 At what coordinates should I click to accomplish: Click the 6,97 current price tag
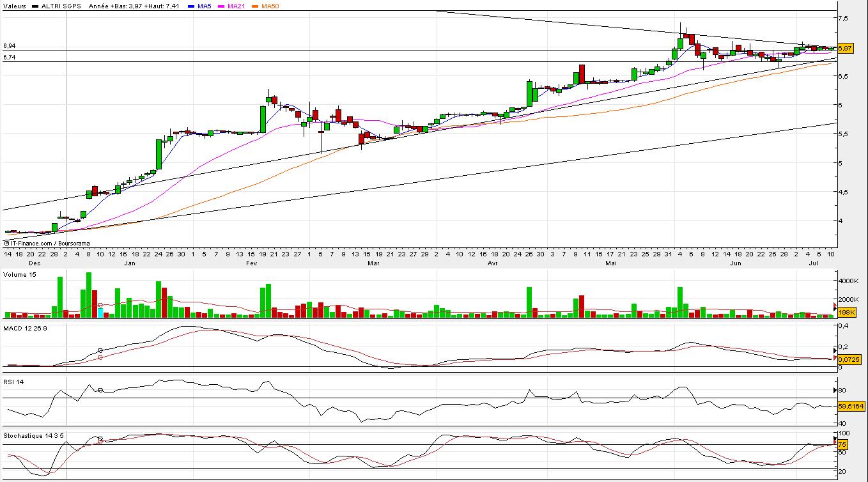844,49
